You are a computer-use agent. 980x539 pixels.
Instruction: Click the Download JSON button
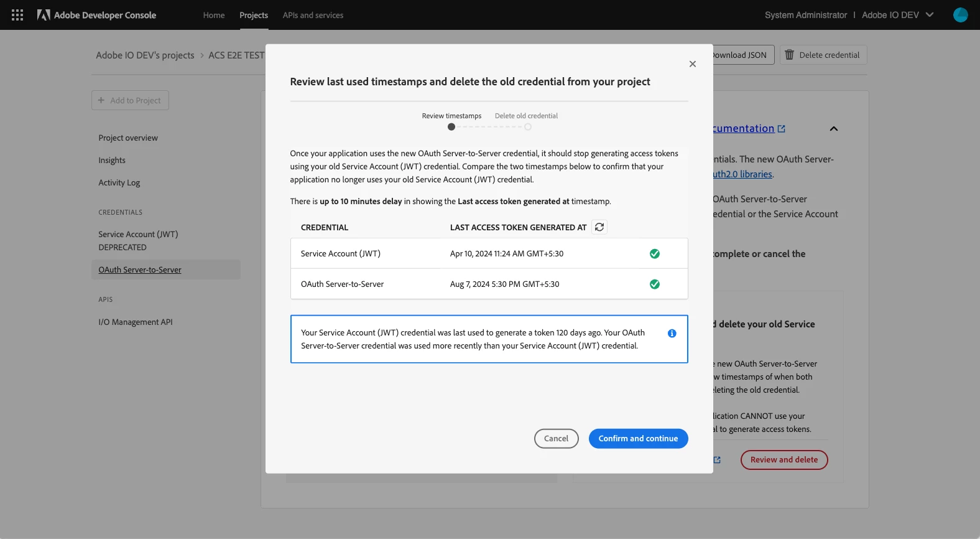coord(742,55)
